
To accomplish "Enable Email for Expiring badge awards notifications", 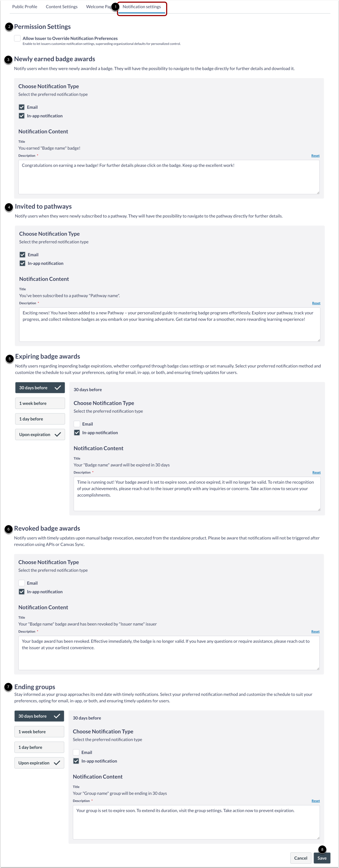I will [77, 424].
